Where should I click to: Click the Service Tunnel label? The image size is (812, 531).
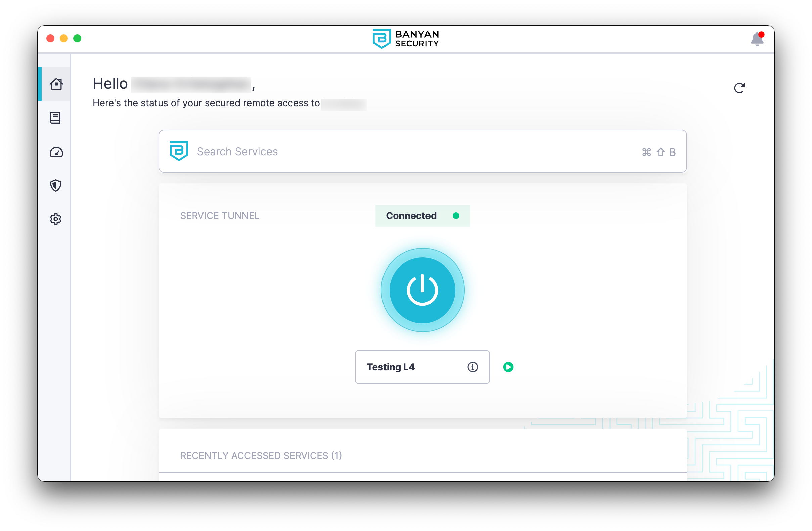[220, 216]
